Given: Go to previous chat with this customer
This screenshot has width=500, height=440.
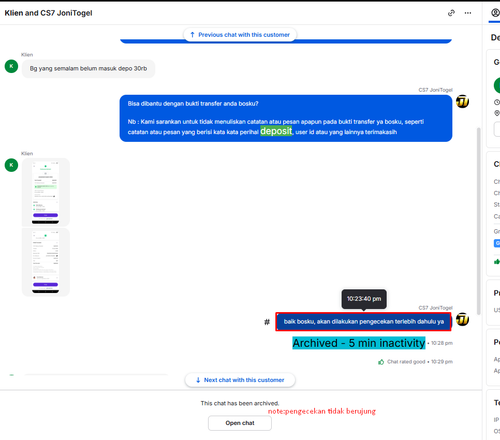Looking at the screenshot, I should pos(240,35).
